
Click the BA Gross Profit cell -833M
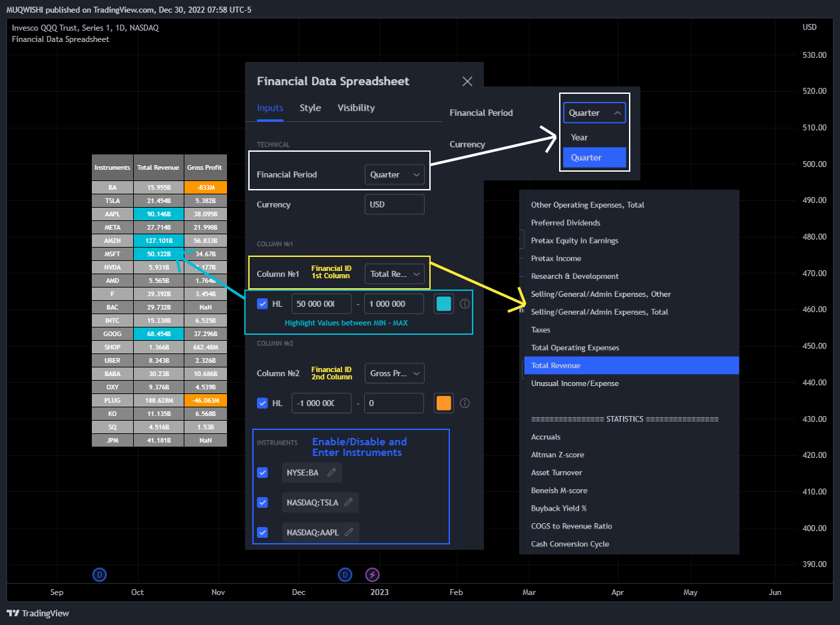(x=206, y=187)
